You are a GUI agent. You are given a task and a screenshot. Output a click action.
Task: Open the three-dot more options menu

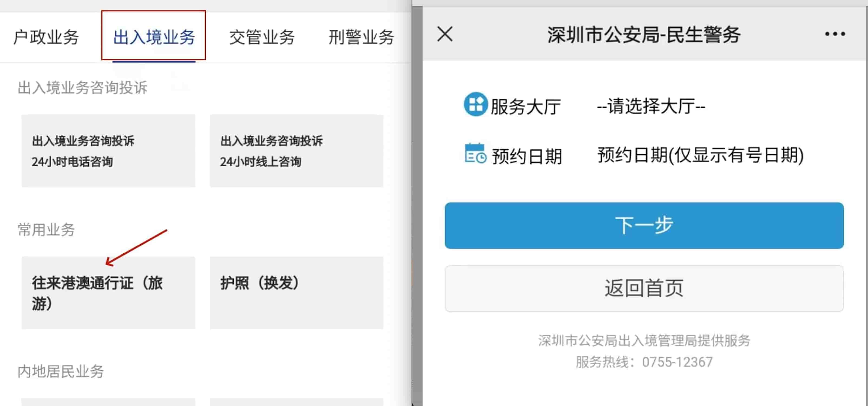pos(835,34)
